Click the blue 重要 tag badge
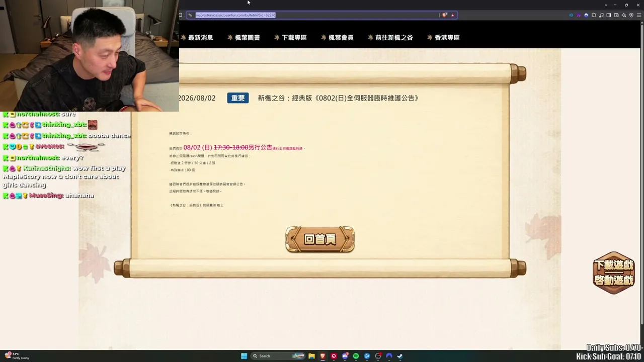Image resolution: width=644 pixels, height=362 pixels. [x=238, y=98]
